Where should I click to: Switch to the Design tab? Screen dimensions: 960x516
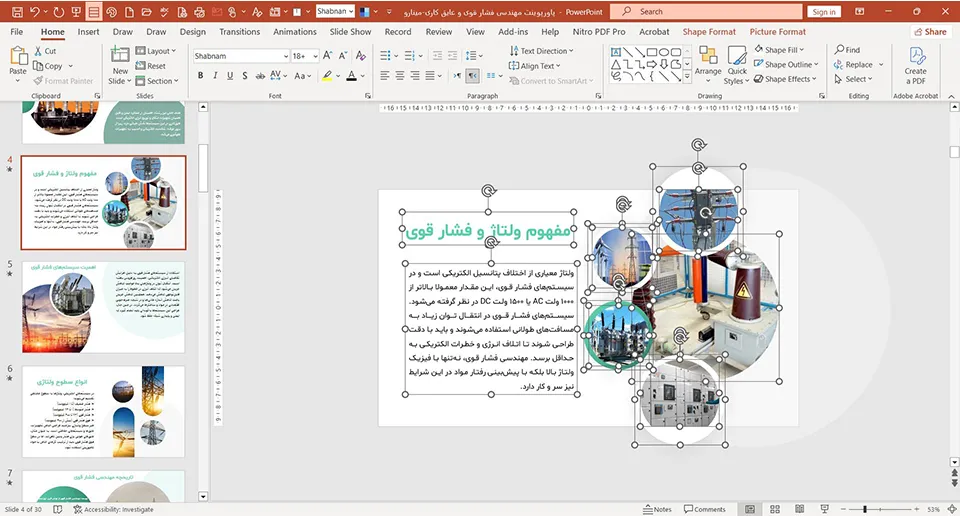192,32
